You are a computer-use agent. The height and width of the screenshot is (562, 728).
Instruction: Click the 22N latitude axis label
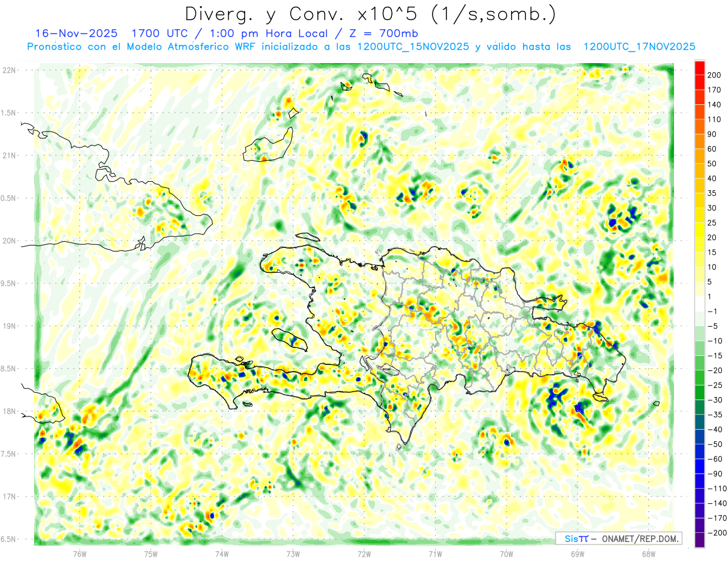pos(9,70)
